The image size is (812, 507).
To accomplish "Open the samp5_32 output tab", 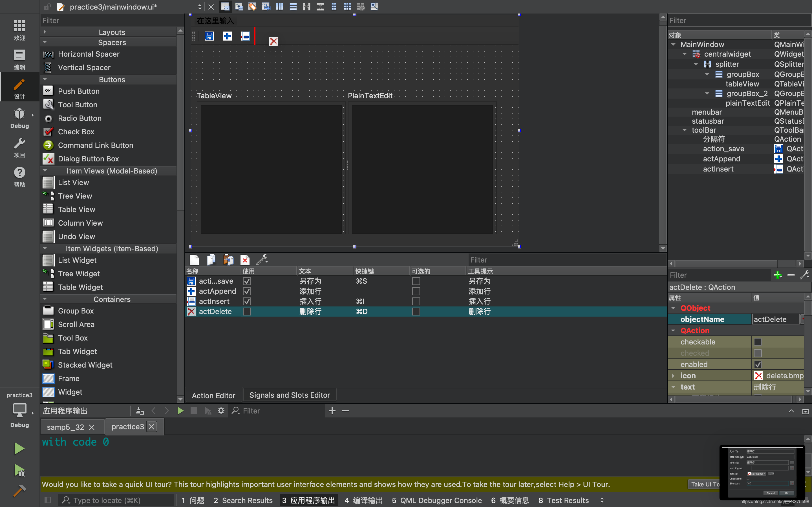I will click(x=65, y=427).
